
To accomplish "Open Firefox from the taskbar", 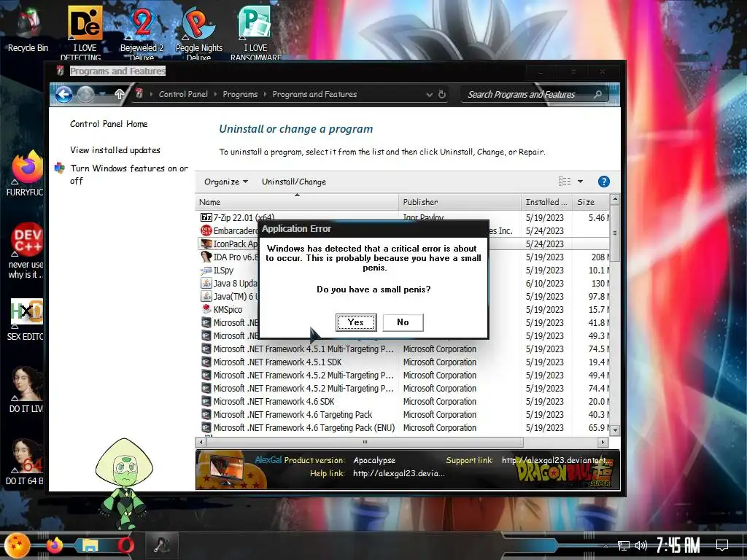I will (x=55, y=545).
